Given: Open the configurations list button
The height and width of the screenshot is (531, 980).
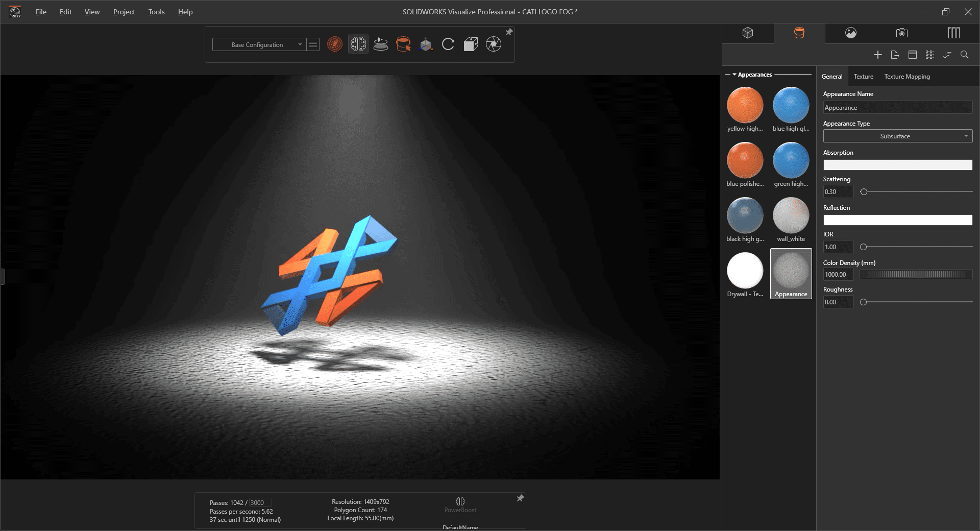Looking at the screenshot, I should click(x=313, y=44).
